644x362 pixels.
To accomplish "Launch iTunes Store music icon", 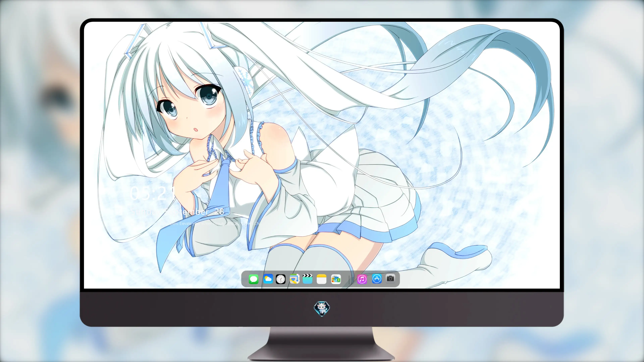I will click(362, 279).
